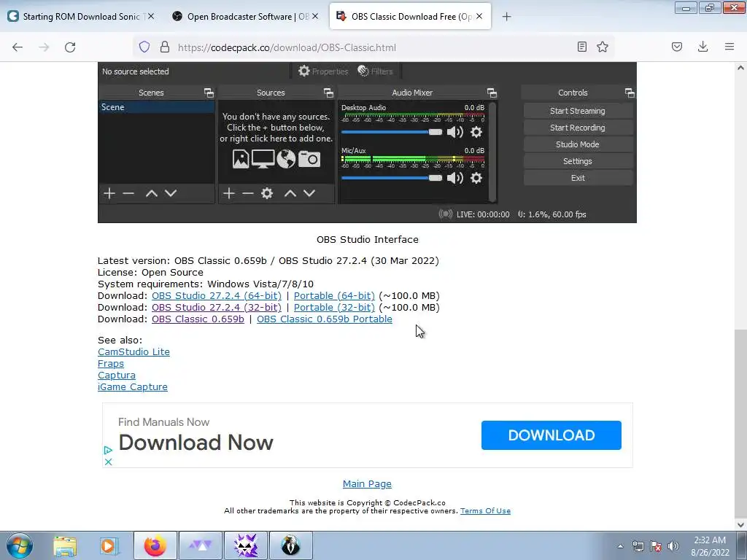Open the shield tracking protection icon

click(x=144, y=47)
